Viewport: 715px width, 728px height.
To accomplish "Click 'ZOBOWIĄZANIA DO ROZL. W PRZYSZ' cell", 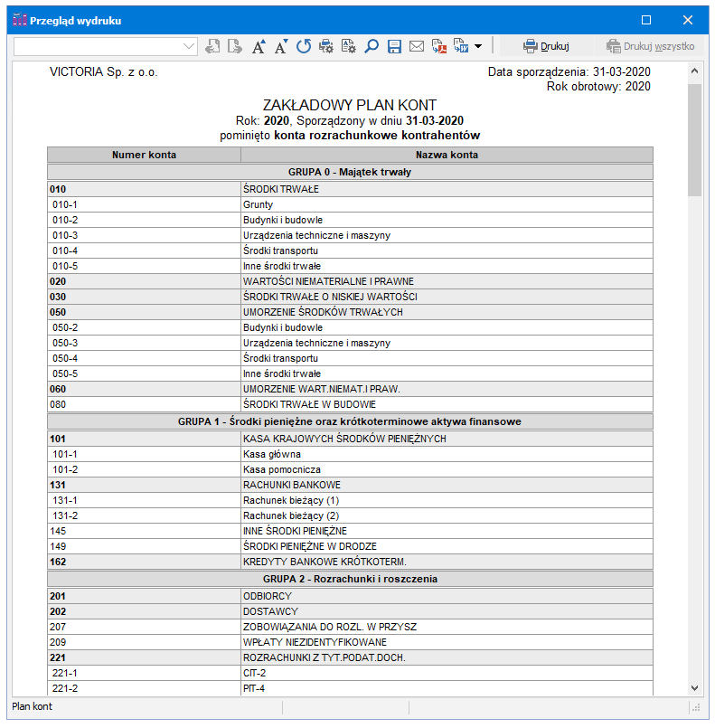I will [447, 627].
